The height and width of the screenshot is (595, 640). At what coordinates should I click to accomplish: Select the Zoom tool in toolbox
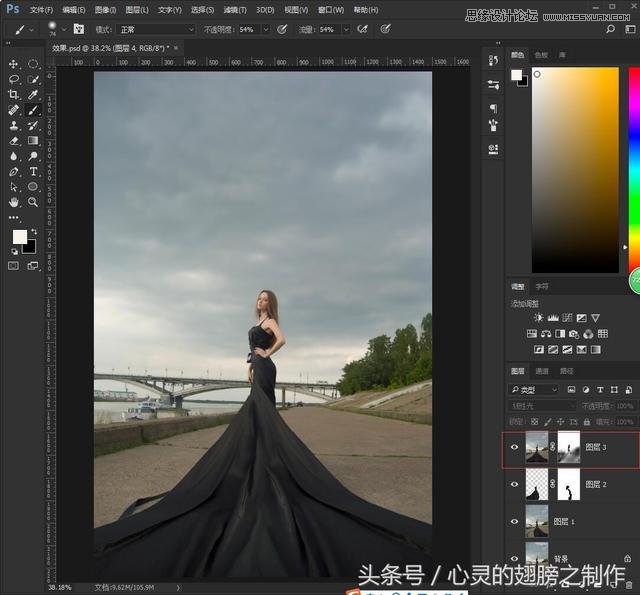click(33, 202)
